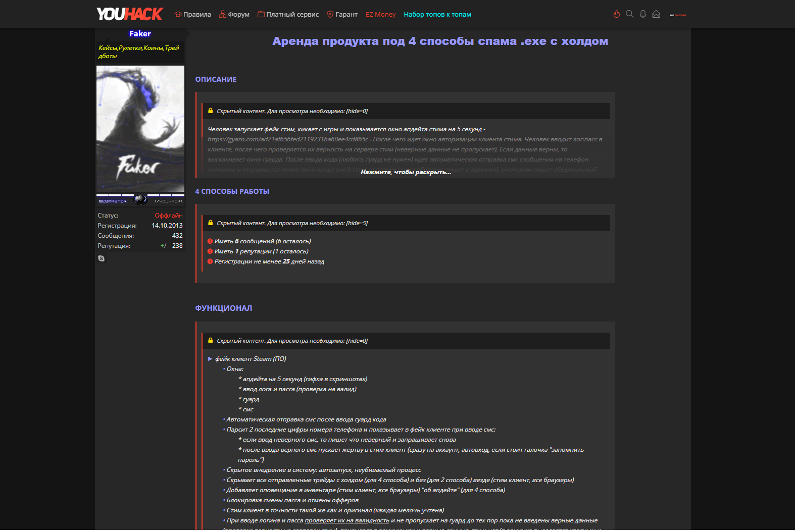Open search with the magnifier icon

pos(629,14)
